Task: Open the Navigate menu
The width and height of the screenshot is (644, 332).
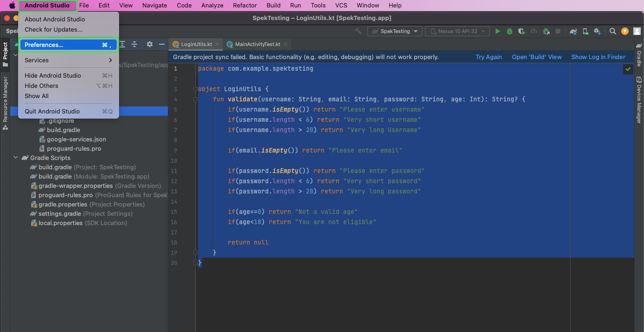Action: [154, 6]
